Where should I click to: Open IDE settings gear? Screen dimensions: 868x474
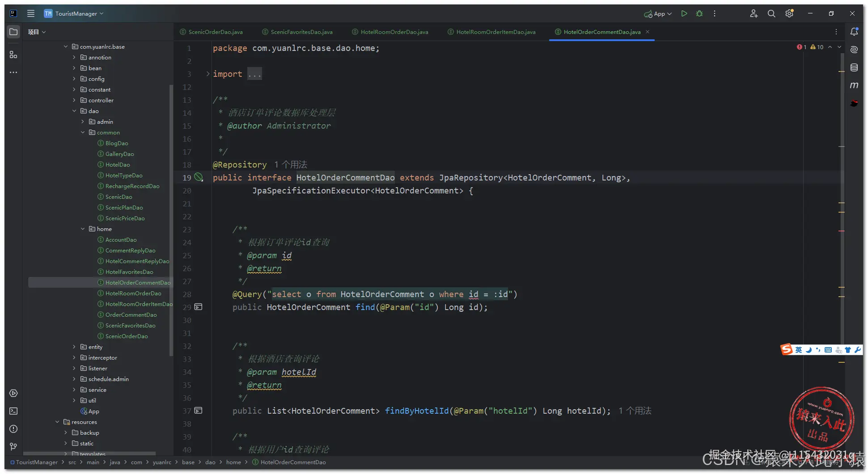[789, 13]
